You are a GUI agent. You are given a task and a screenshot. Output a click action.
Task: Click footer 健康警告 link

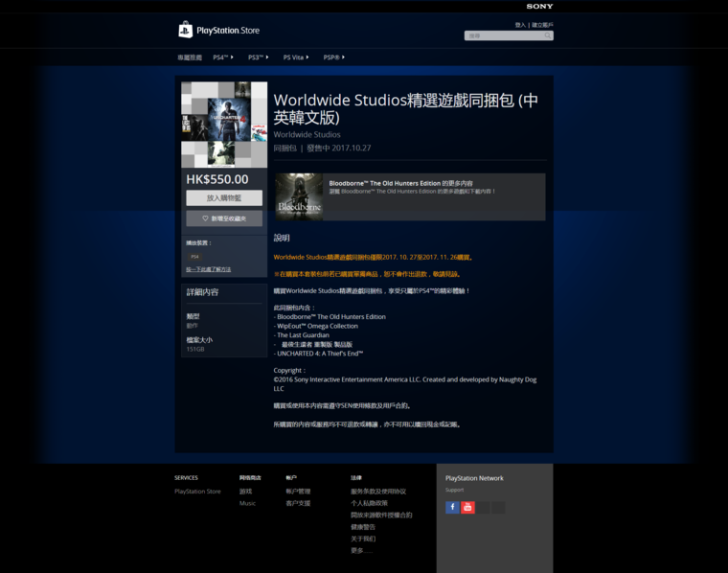[x=363, y=527]
